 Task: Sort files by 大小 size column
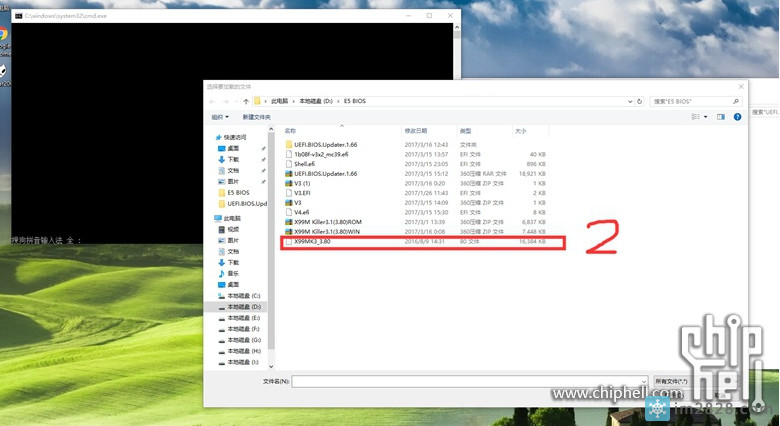click(521, 131)
